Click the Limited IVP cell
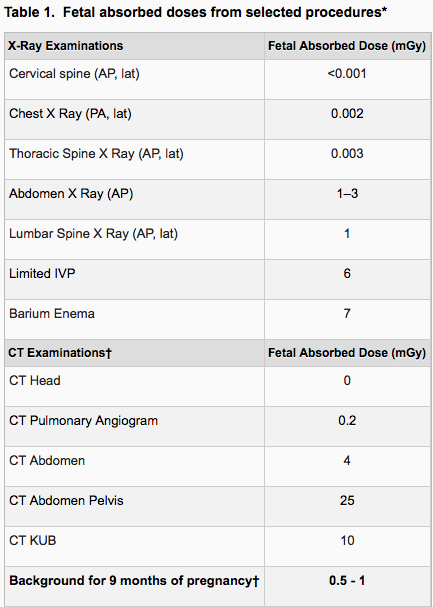The height and width of the screenshot is (607, 433). click(135, 279)
